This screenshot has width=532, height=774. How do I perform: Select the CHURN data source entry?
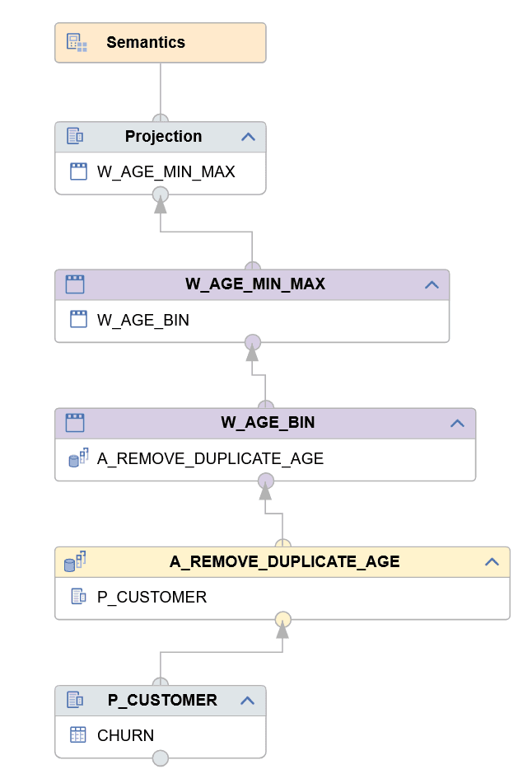tap(125, 735)
